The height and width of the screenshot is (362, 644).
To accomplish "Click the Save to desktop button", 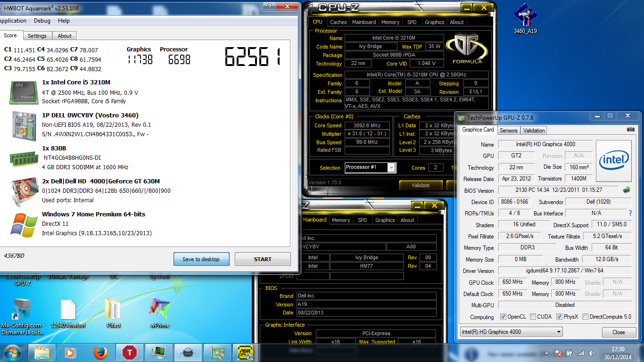I will click(x=201, y=259).
